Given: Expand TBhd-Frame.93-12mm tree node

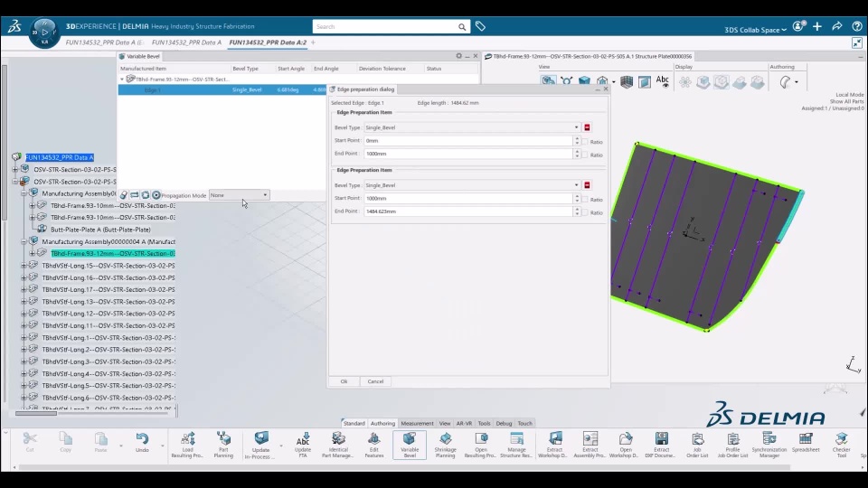Looking at the screenshot, I should click(33, 253).
